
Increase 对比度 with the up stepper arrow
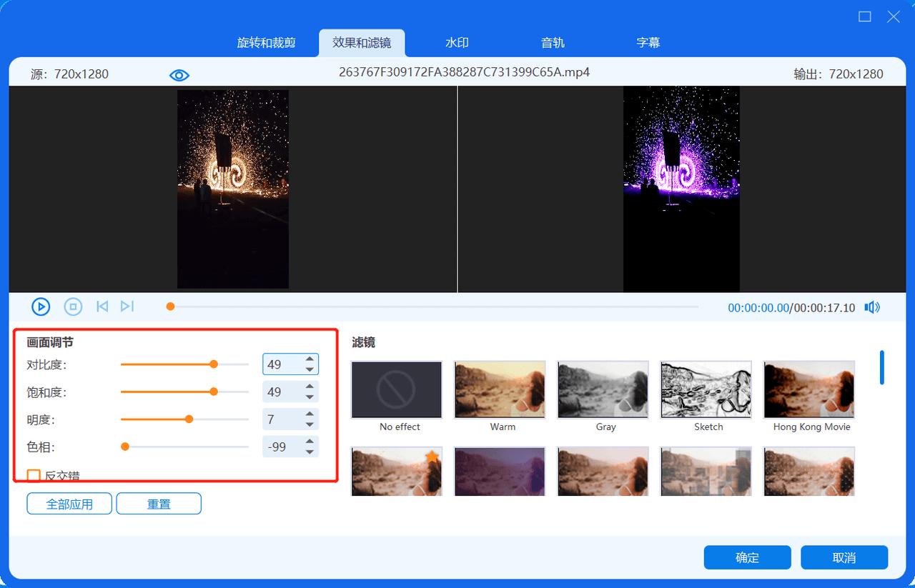tap(309, 359)
